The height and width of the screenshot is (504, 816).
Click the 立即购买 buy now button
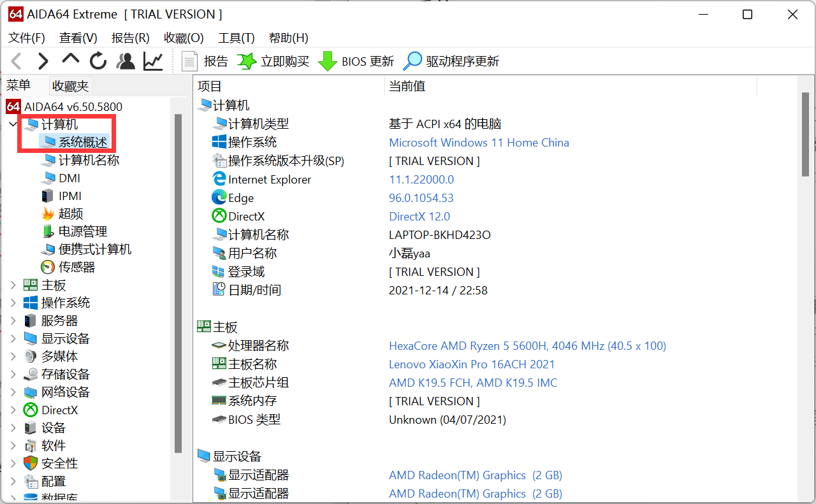(x=273, y=61)
